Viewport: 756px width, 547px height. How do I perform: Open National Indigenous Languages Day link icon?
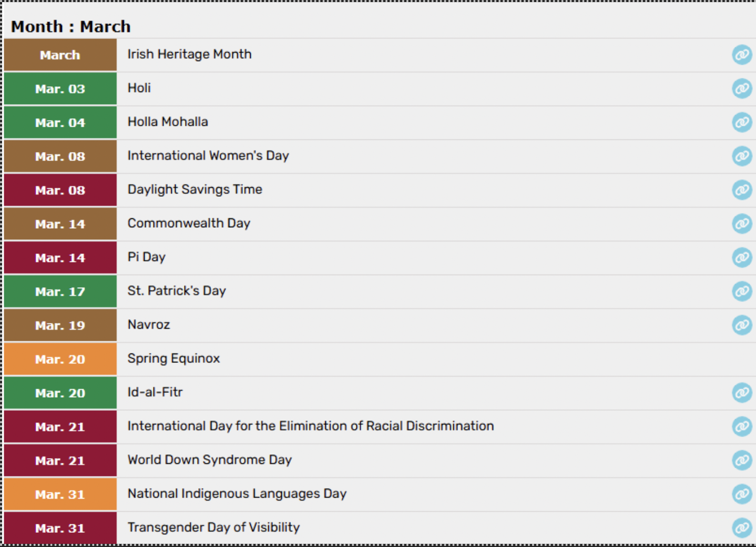tap(742, 494)
